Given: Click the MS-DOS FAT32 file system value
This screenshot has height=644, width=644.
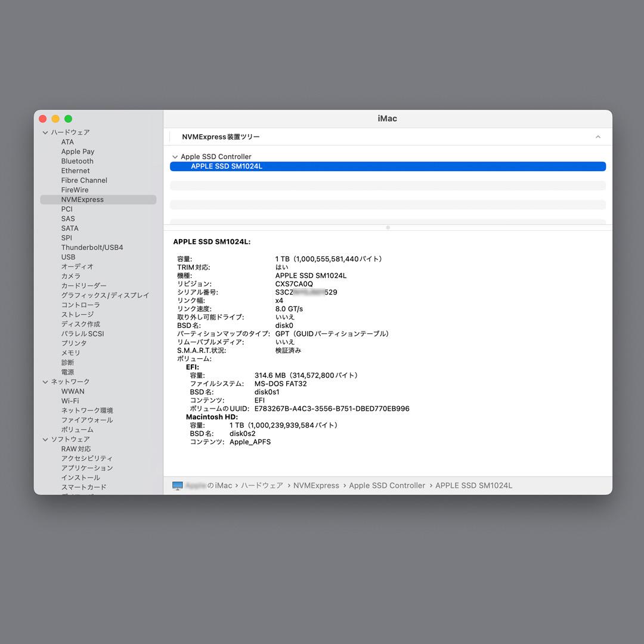Looking at the screenshot, I should pos(280,383).
